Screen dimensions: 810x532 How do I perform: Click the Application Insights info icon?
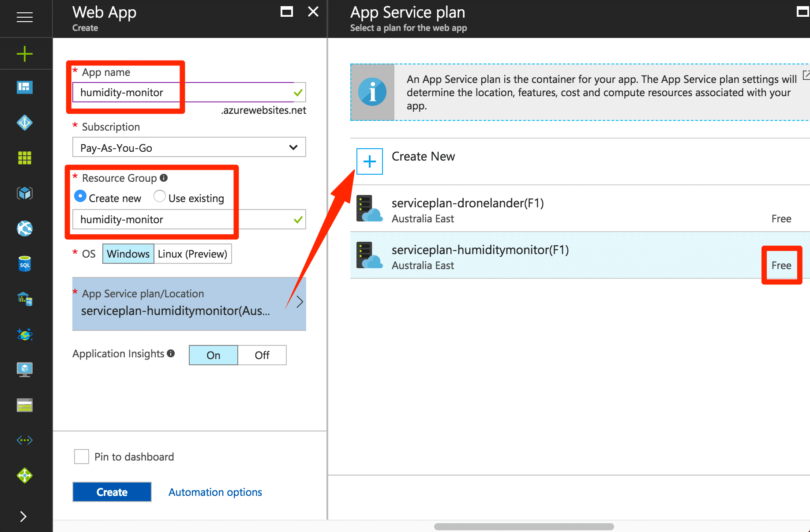tap(171, 353)
